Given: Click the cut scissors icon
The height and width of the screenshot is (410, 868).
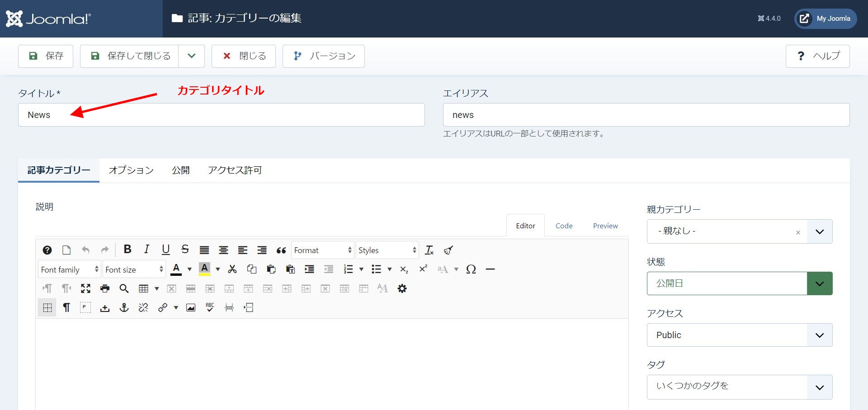Looking at the screenshot, I should pos(232,269).
